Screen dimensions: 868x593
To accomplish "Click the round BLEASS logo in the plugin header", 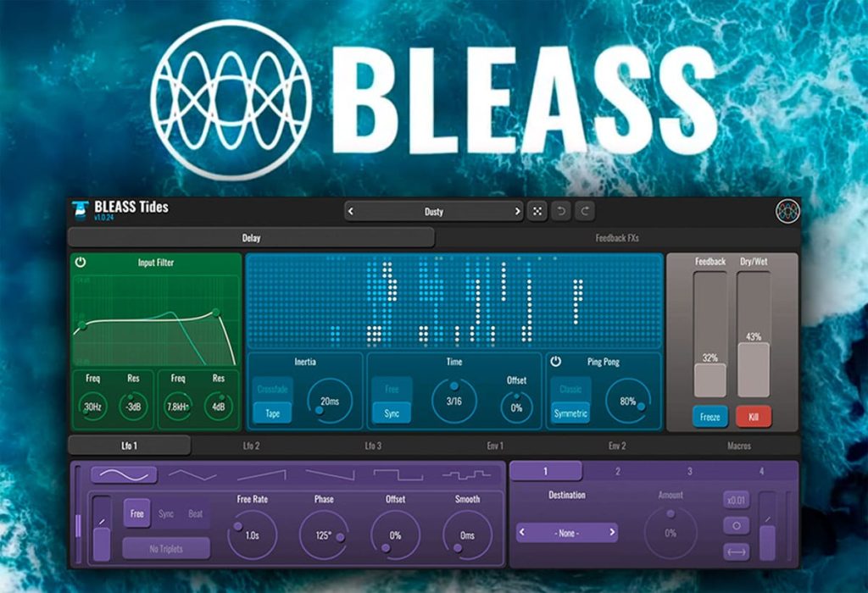I will [x=787, y=211].
